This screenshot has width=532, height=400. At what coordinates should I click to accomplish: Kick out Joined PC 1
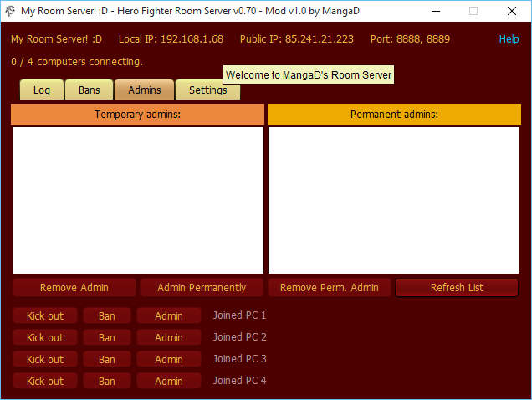[45, 316]
